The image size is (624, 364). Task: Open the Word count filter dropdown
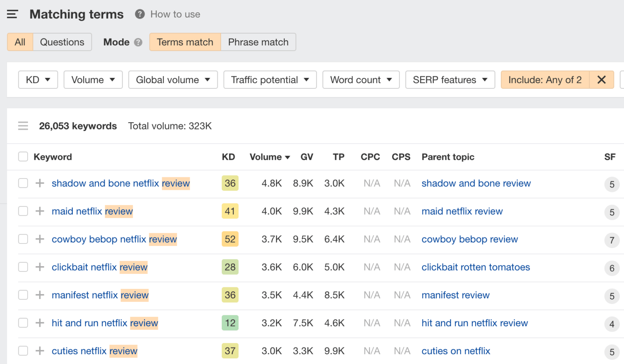click(361, 80)
